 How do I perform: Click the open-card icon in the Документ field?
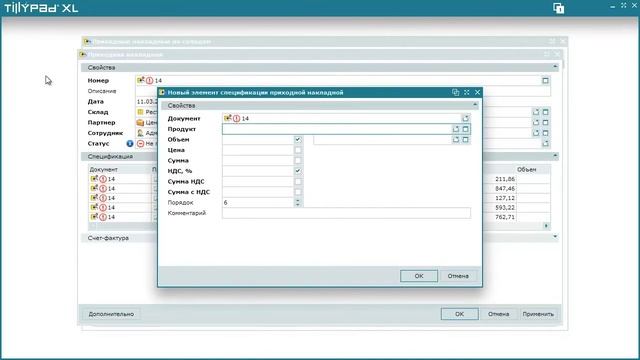465,118
